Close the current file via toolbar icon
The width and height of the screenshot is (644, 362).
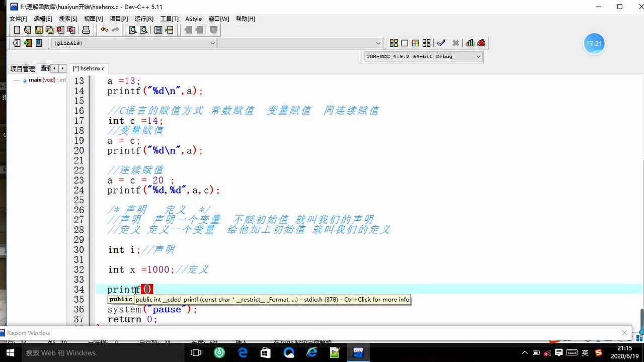[x=60, y=30]
